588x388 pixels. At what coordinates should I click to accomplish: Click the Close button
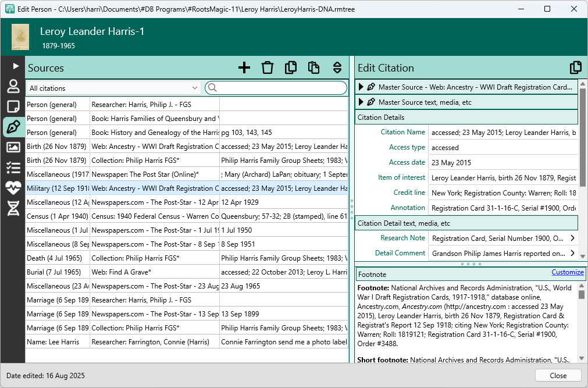pyautogui.click(x=558, y=376)
